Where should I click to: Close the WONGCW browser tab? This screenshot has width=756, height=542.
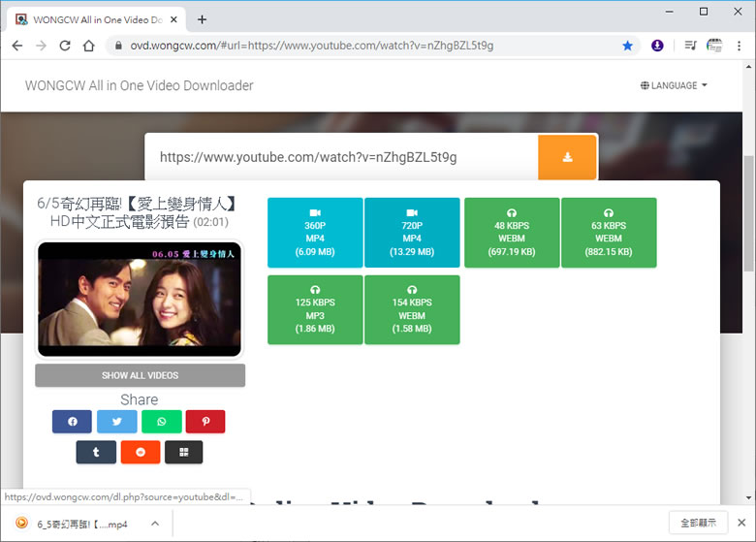174,19
